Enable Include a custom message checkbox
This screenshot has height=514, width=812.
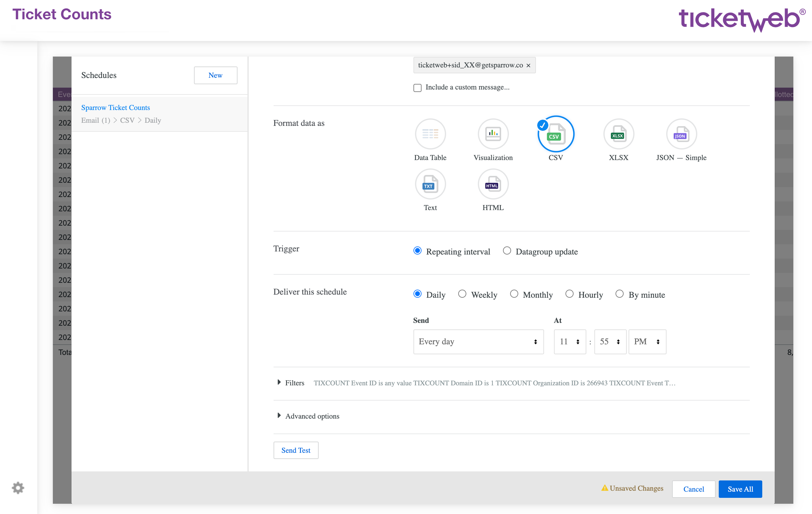pos(417,88)
